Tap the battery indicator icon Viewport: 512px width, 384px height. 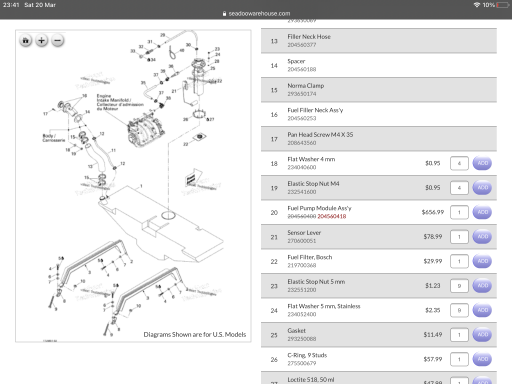pyautogui.click(x=504, y=5)
